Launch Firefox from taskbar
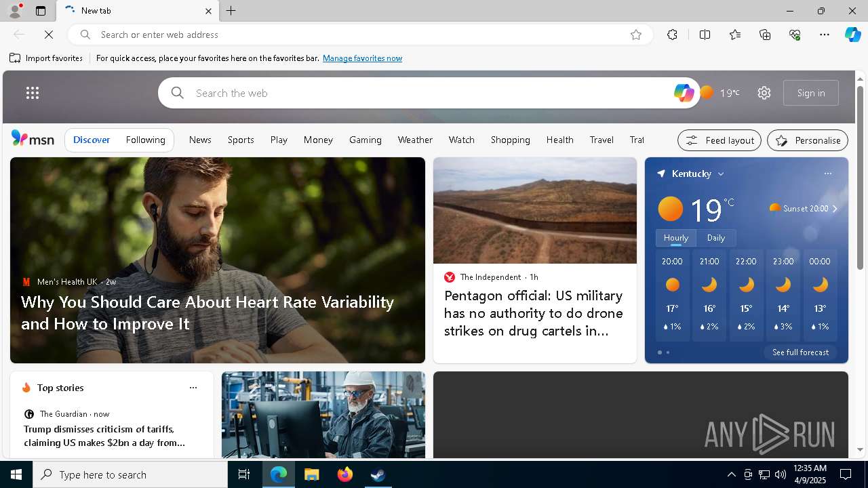The height and width of the screenshot is (488, 868). pos(345,474)
